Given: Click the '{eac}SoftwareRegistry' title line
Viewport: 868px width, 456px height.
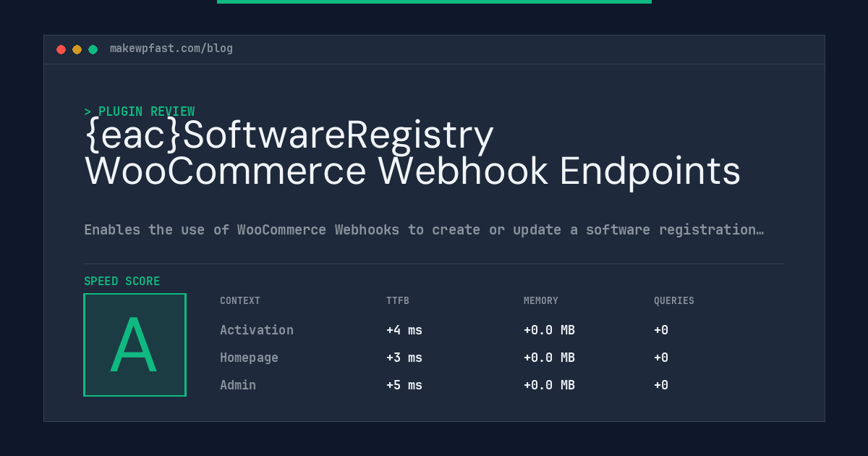Looking at the screenshot, I should pos(289,135).
